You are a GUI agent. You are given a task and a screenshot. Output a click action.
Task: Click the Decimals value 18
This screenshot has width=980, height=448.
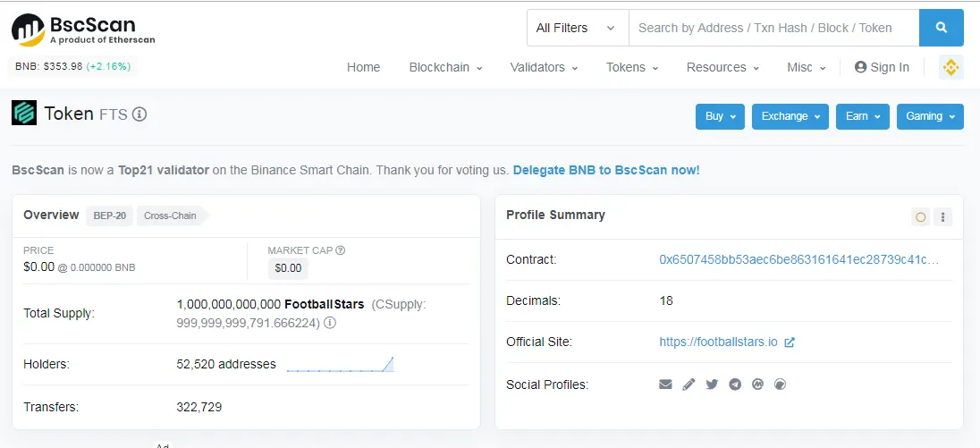coord(666,300)
